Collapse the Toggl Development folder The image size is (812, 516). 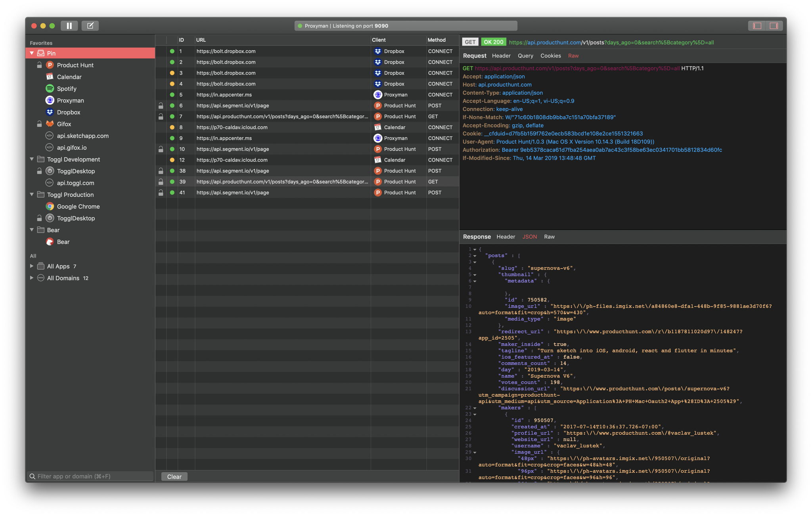coord(32,159)
